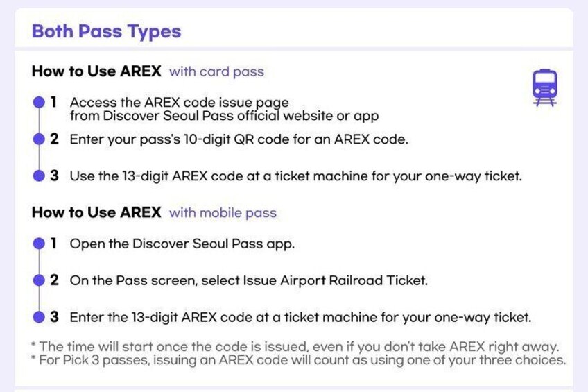
Task: Select the "with mobile pass" label
Action: tap(223, 212)
